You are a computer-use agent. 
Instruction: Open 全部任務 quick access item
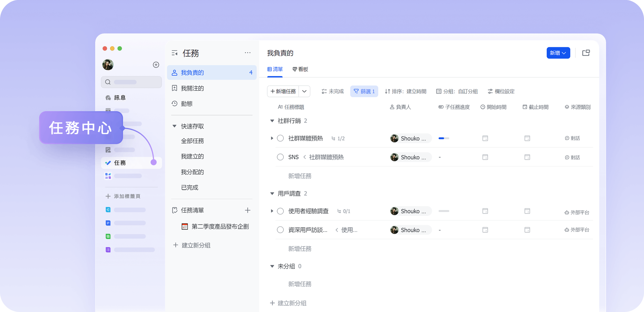pos(192,141)
